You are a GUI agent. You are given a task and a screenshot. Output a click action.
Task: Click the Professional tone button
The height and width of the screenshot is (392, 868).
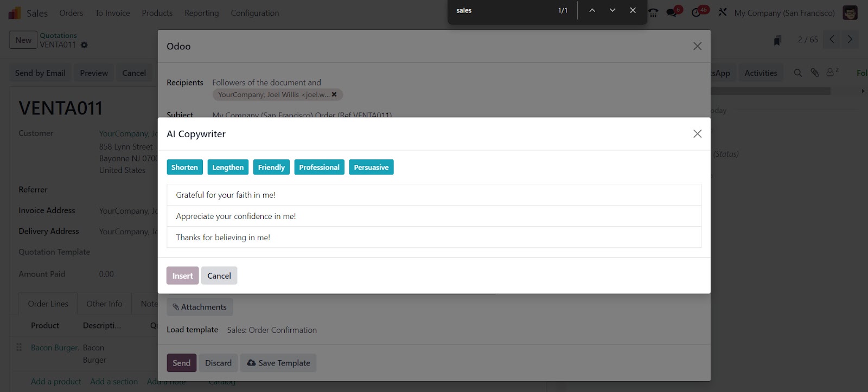pos(319,168)
